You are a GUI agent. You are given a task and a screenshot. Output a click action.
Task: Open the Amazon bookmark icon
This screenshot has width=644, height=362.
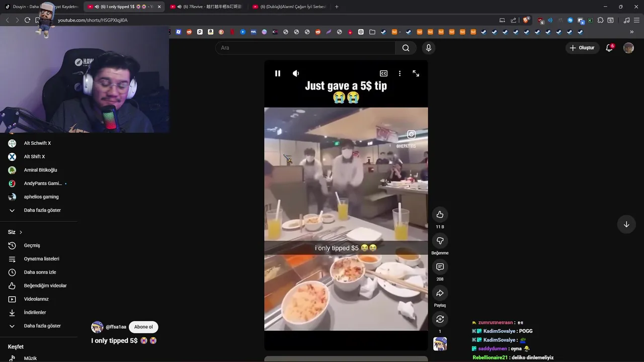pos(210,32)
